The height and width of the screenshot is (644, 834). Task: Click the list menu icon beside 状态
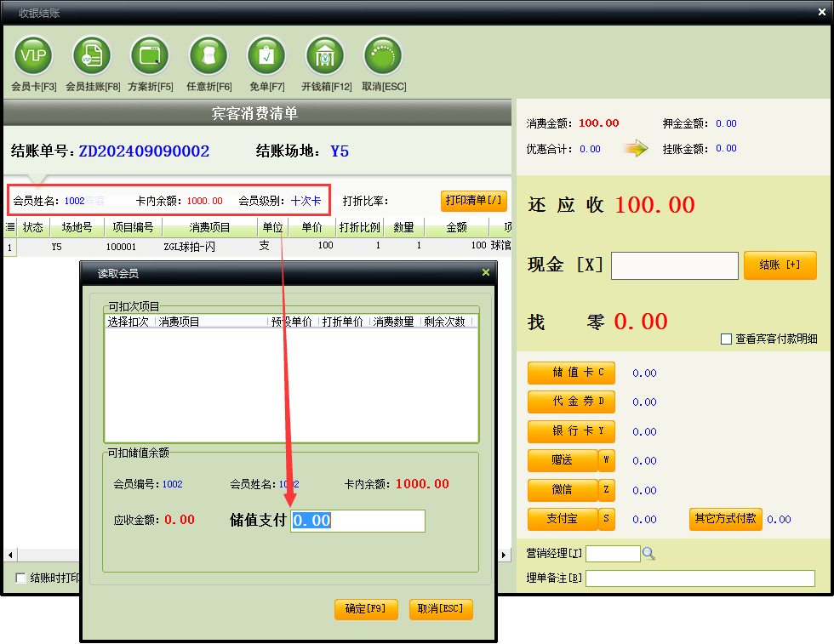coord(10,228)
